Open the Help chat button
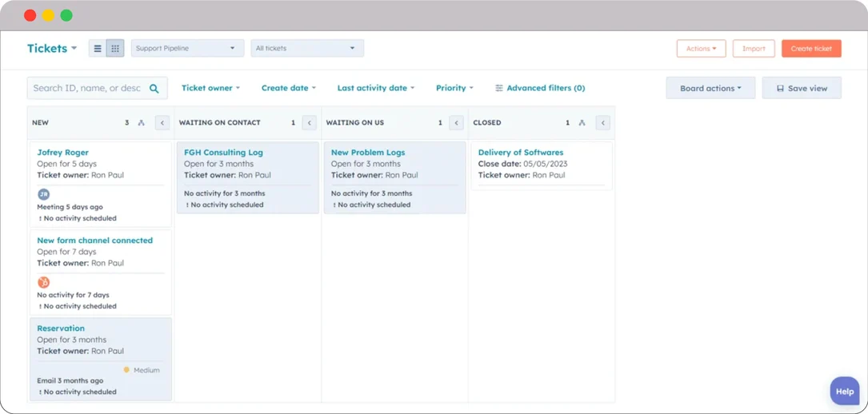Image resolution: width=868 pixels, height=414 pixels. pos(845,392)
